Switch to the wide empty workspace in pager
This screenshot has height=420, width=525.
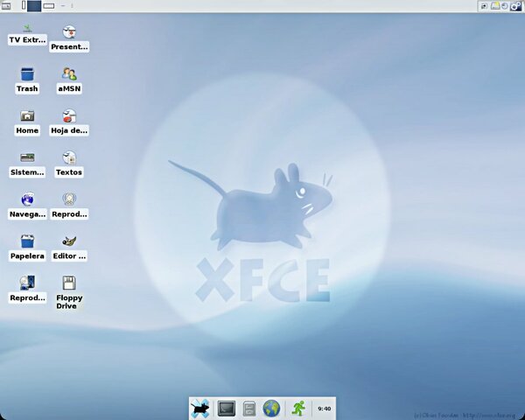[49, 6]
